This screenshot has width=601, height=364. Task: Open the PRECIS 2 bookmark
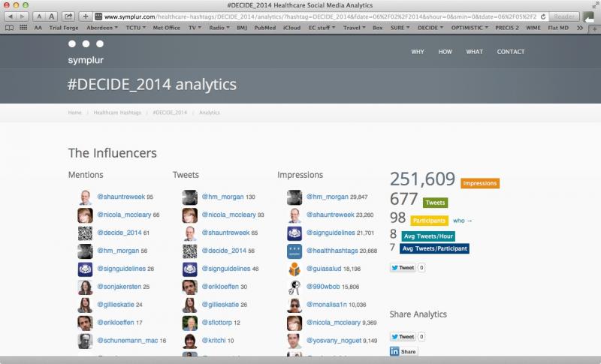click(506, 28)
